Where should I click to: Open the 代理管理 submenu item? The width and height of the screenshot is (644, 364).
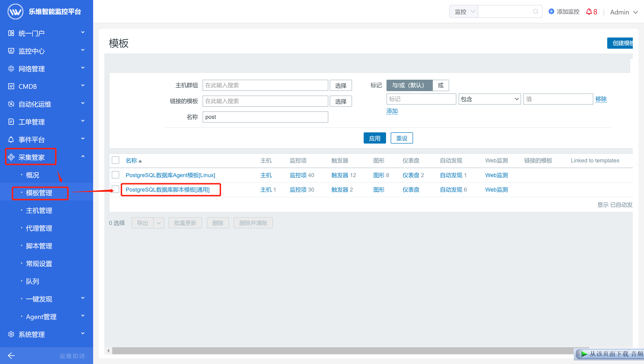(x=39, y=228)
